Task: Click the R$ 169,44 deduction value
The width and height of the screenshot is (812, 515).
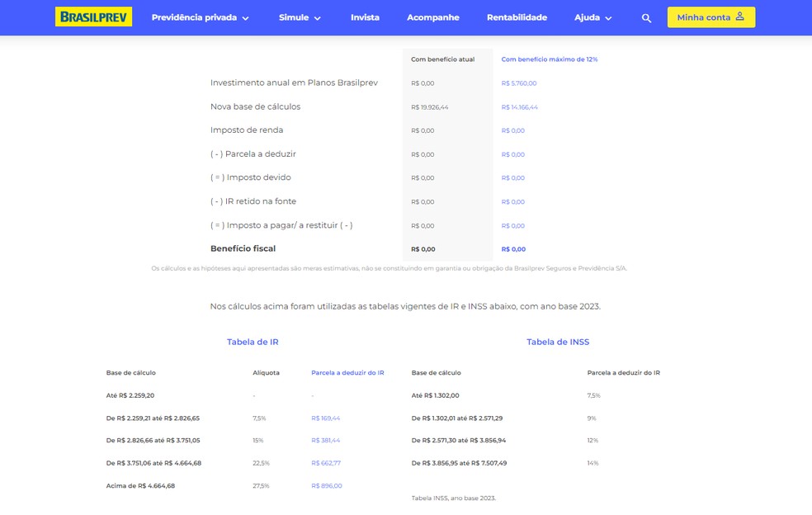Action: pos(325,418)
